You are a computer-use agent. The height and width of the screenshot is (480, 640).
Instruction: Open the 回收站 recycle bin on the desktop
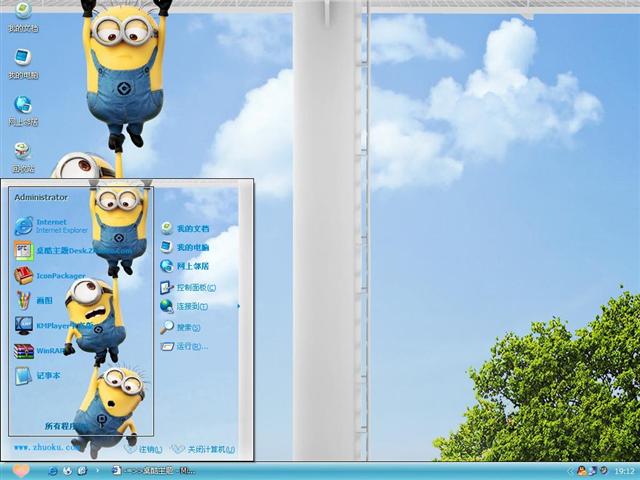(23, 158)
